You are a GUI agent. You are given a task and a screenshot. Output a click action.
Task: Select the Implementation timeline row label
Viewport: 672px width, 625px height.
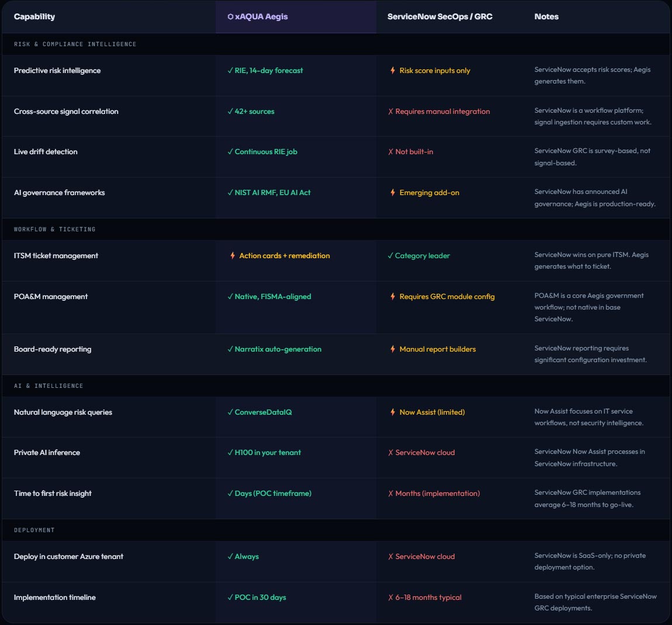pos(54,598)
